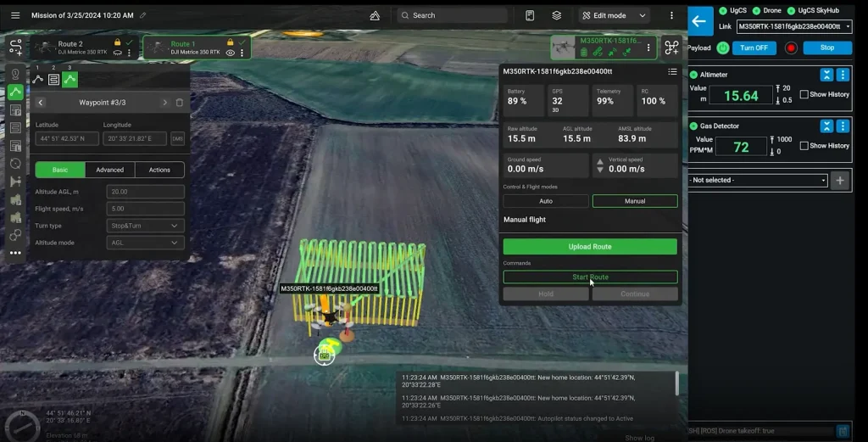Switch to the Advanced tab
868x442 pixels.
[109, 170]
